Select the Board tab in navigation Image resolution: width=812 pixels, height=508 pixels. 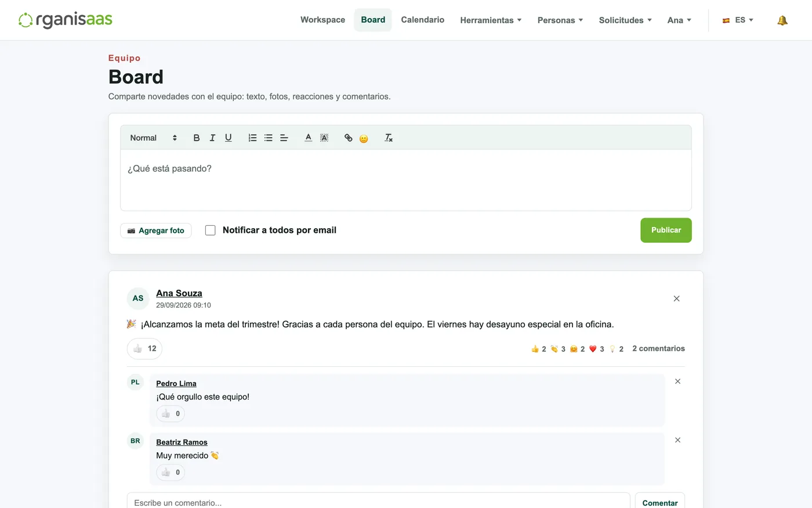coord(373,20)
